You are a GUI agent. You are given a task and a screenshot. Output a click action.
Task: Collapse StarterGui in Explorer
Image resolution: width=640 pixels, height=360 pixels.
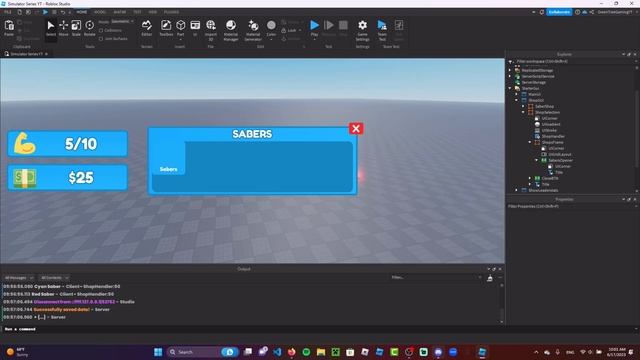click(x=510, y=88)
